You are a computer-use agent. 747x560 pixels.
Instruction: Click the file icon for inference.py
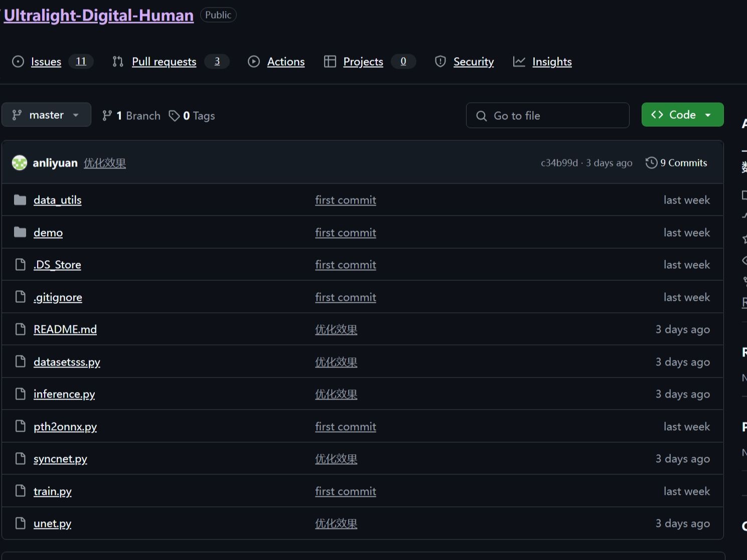click(20, 394)
